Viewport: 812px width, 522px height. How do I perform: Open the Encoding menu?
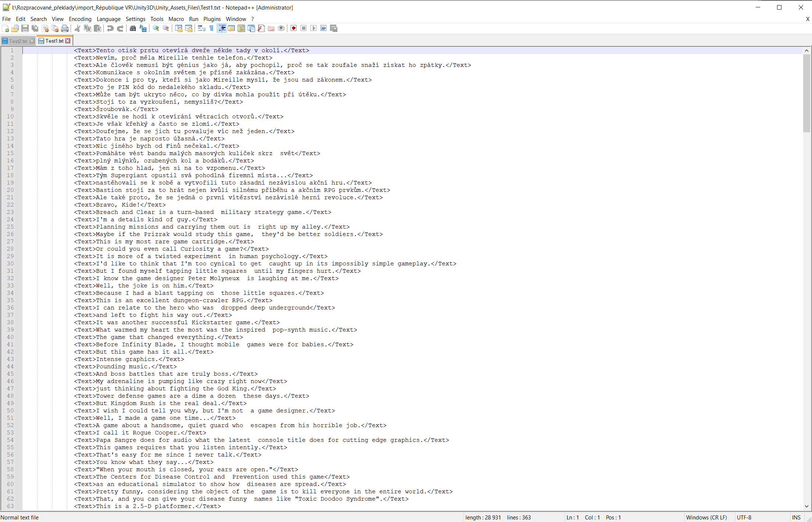pyautogui.click(x=80, y=19)
